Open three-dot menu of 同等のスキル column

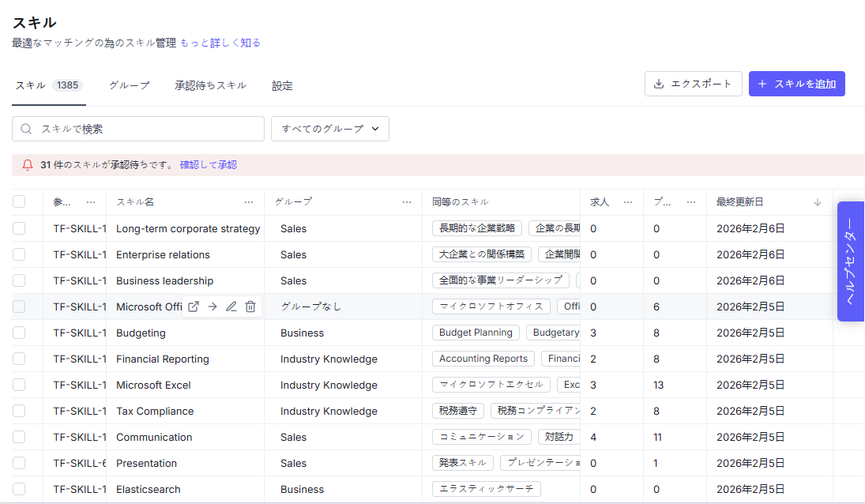565,202
